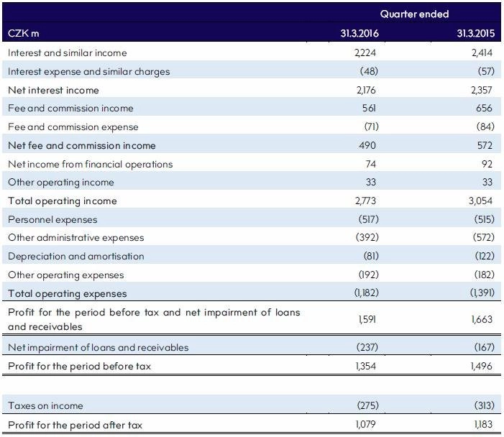Select the 'Other operating expenses' label
Viewport: 504px width, 437px height.
[66, 275]
